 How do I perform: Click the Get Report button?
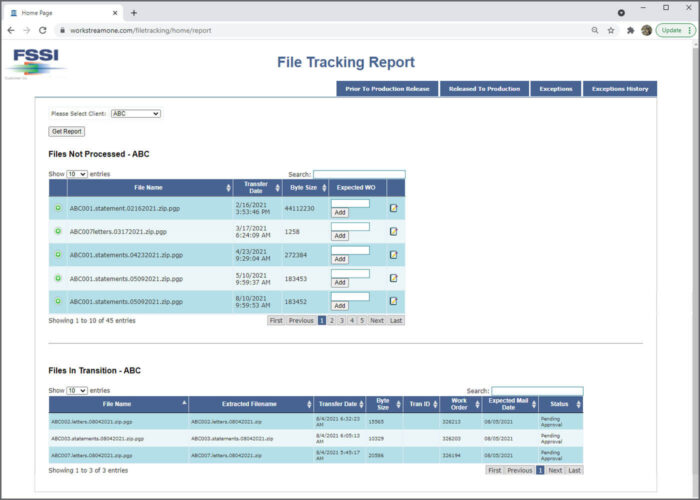(67, 131)
